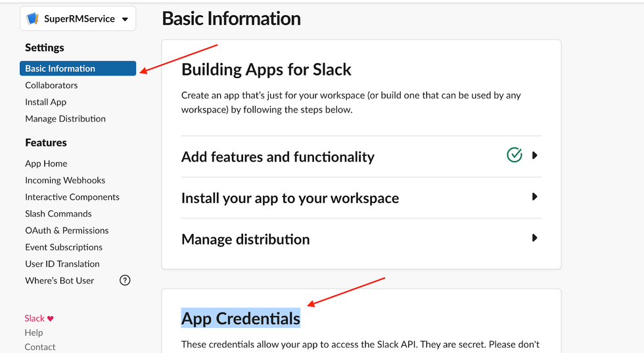Open the Collaborators settings page
Viewport: 644px width, 353px height.
click(51, 85)
